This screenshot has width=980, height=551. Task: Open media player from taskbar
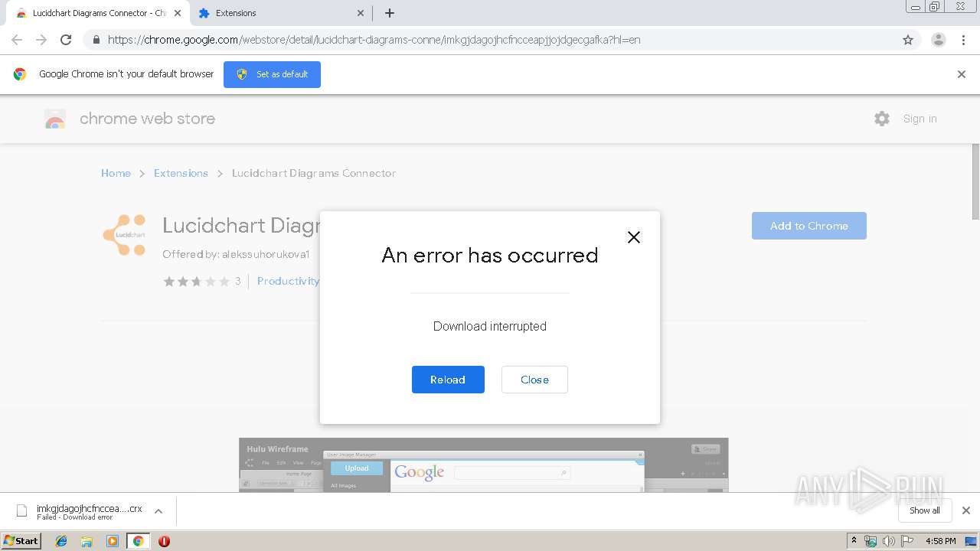click(113, 541)
